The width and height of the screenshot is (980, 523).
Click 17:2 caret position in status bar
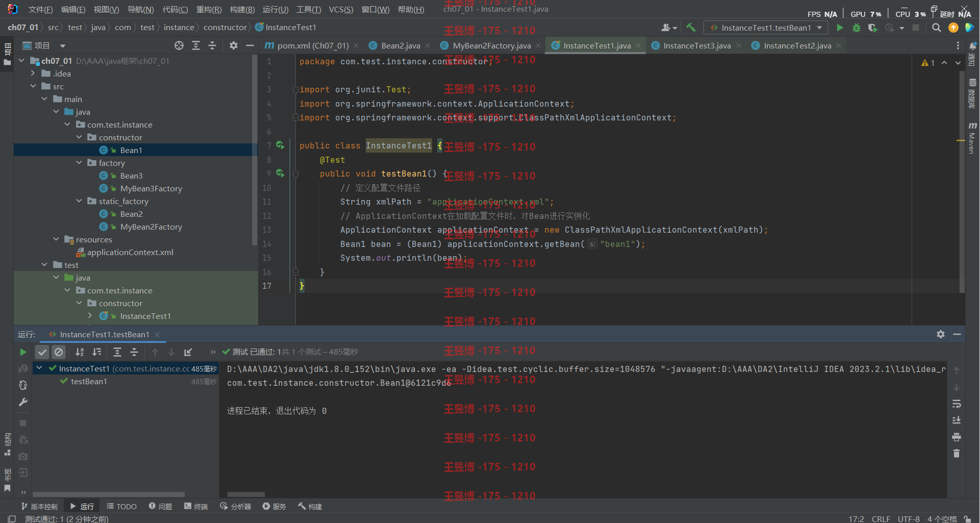pyautogui.click(x=856, y=519)
